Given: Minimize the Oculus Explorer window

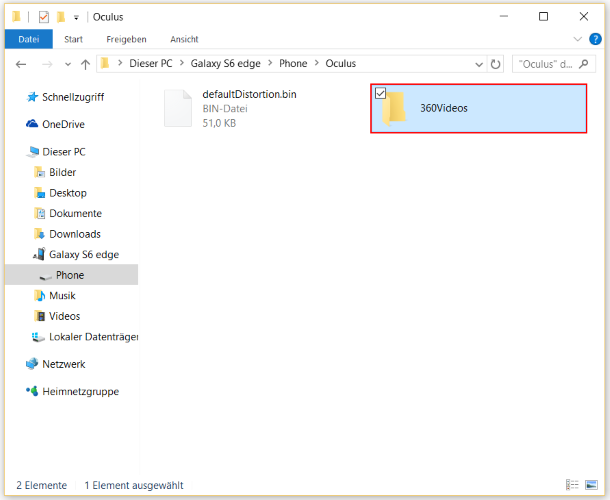Looking at the screenshot, I should [504, 16].
